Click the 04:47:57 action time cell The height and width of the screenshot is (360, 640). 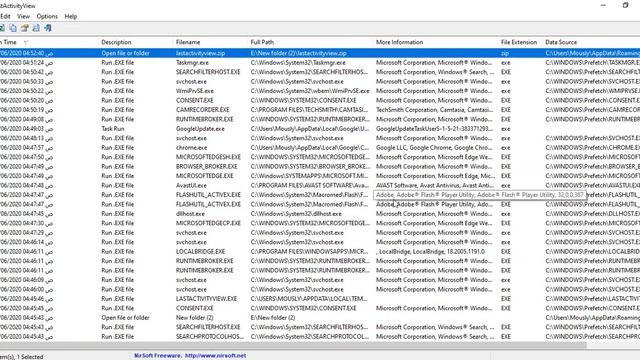[x=27, y=147]
